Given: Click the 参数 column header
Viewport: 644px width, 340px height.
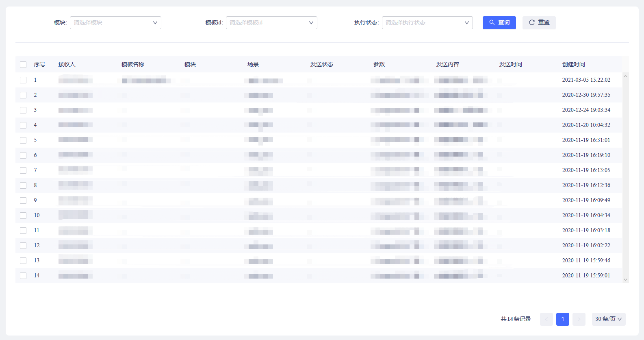Looking at the screenshot, I should 379,64.
